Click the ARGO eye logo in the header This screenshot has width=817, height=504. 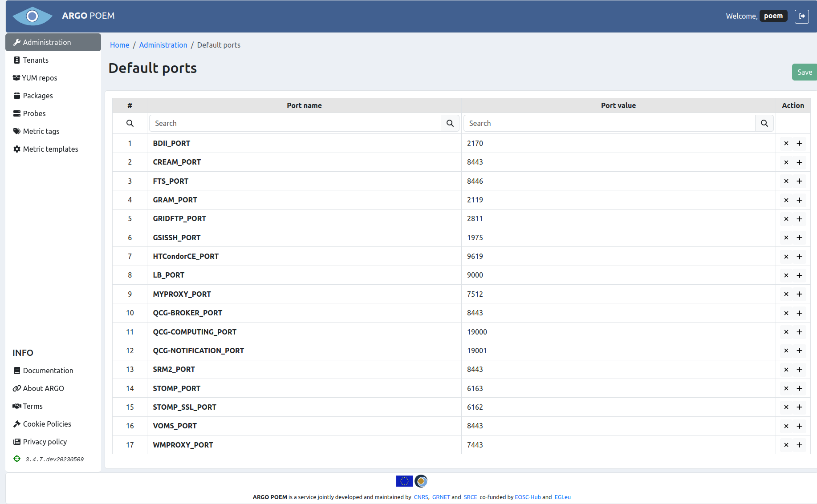click(32, 16)
